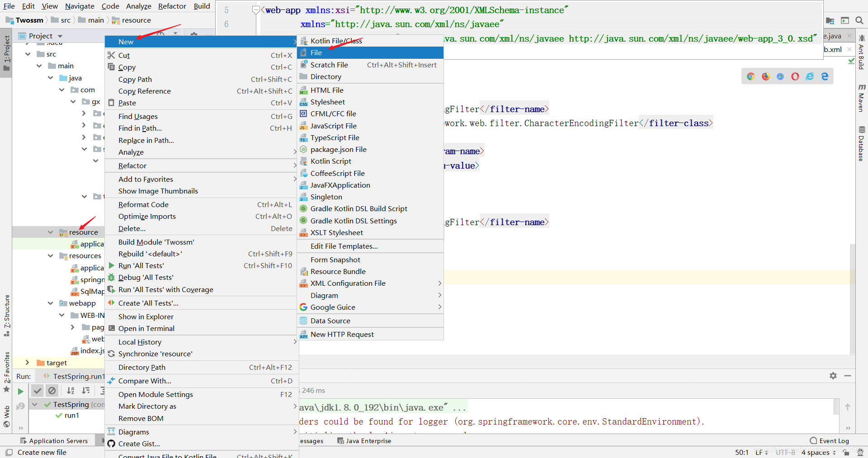Open in Opera browser icon
The image size is (868, 458).
click(795, 76)
